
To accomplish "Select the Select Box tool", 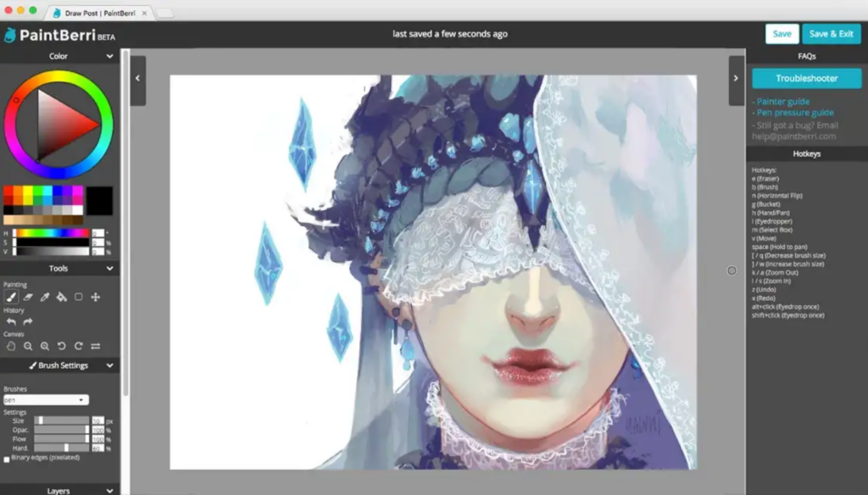I will point(79,298).
